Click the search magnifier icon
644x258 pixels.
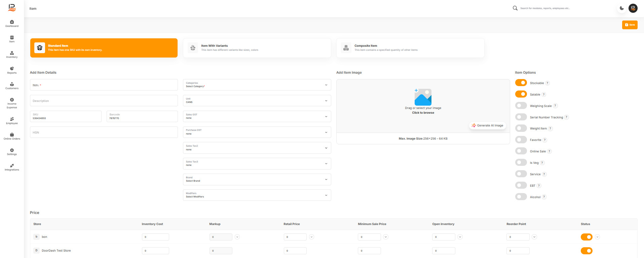pyautogui.click(x=515, y=8)
